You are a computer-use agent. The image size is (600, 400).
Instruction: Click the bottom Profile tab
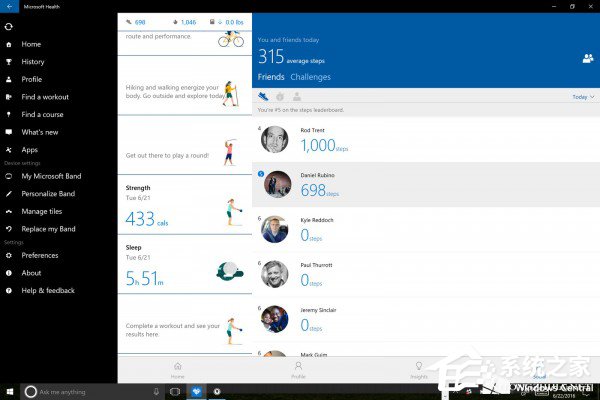pos(298,370)
